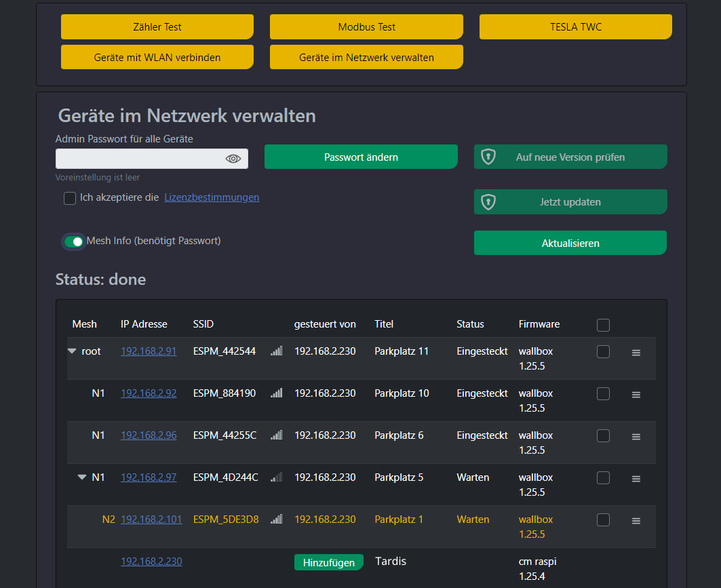This screenshot has width=721, height=588.
Task: Click signal strength icon for ESPM_442544
Action: pos(276,351)
